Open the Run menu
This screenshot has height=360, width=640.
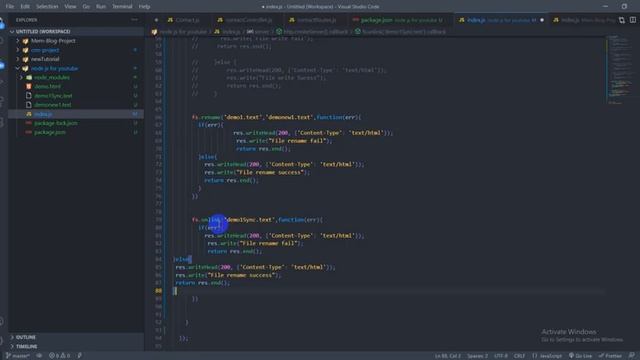[101, 7]
